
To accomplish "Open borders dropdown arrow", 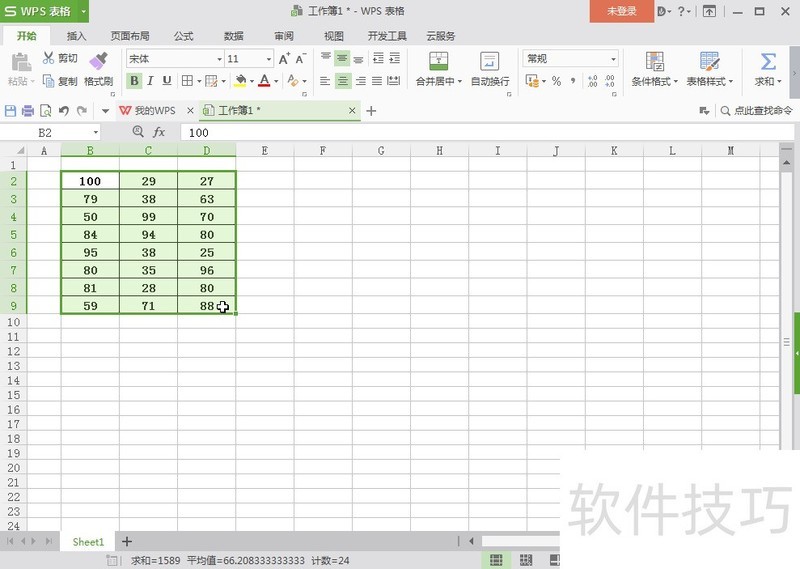I will [198, 81].
